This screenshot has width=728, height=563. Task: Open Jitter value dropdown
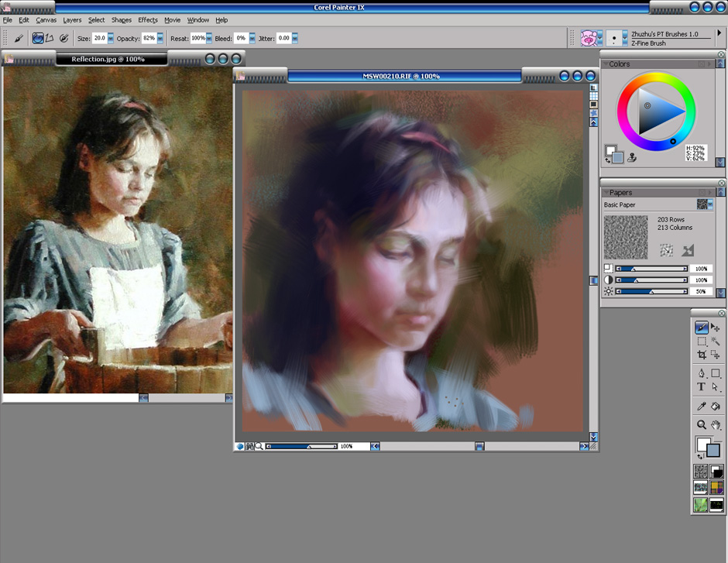click(x=295, y=39)
